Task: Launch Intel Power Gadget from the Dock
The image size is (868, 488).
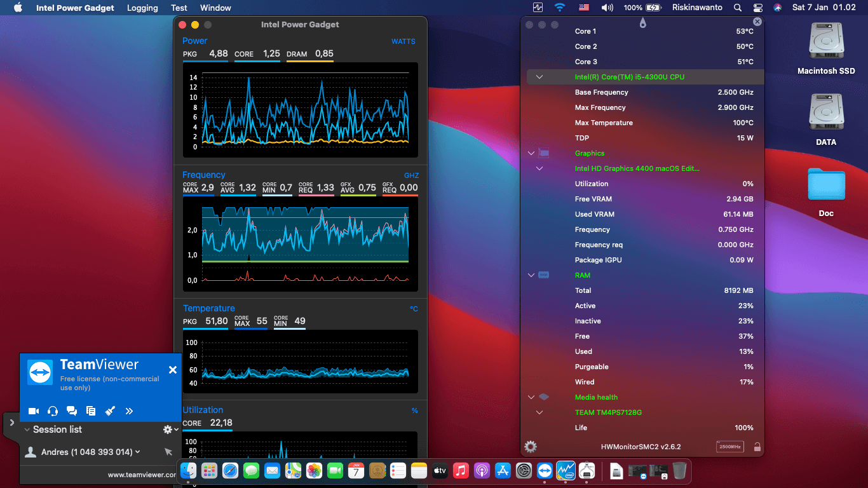Action: click(x=564, y=471)
